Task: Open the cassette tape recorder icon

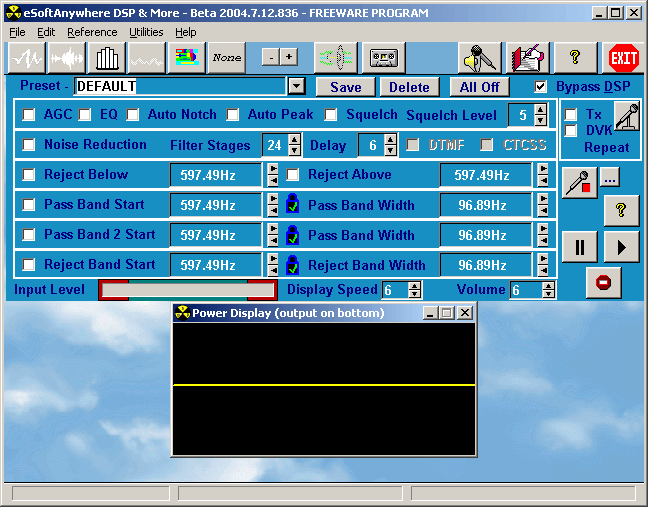Action: [x=384, y=58]
